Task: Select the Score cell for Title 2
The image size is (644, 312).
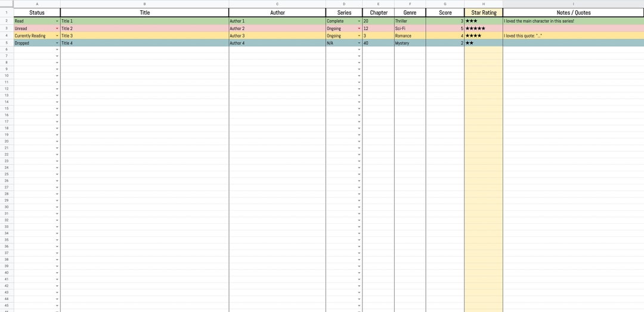Action: [x=445, y=29]
